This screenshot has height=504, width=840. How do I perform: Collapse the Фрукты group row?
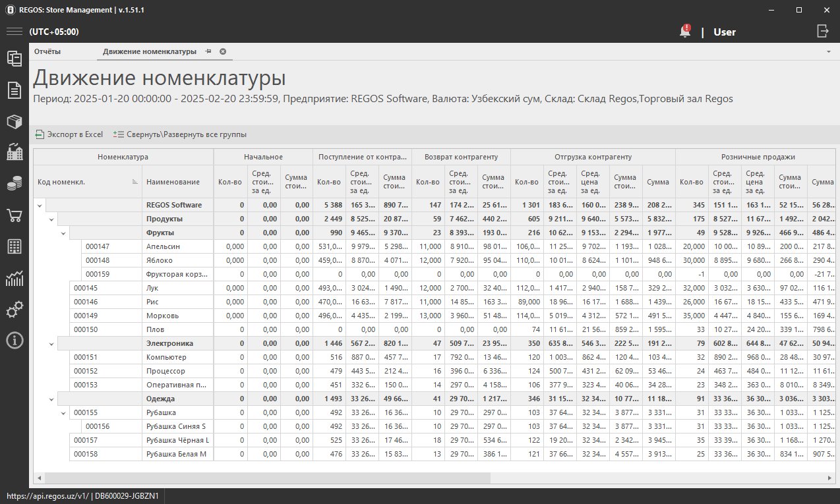pos(64,233)
